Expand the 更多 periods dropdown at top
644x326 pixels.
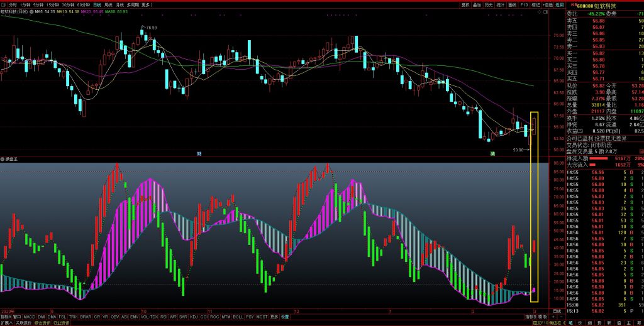147,4
